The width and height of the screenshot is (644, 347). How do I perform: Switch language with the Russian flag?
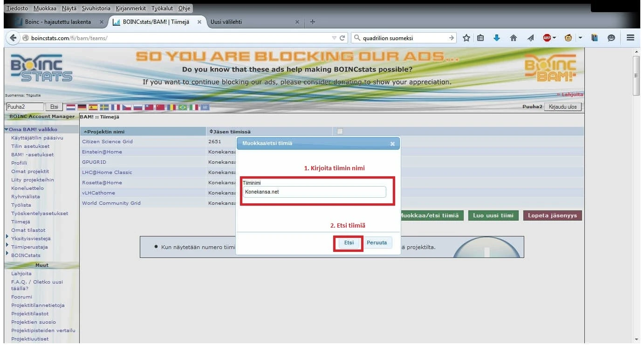tap(138, 107)
